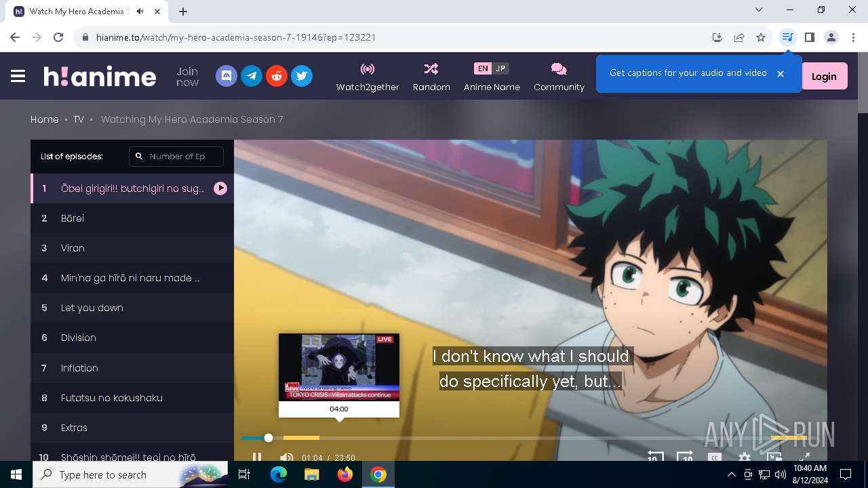
Task: Open File Explorer from taskbar
Action: [311, 474]
